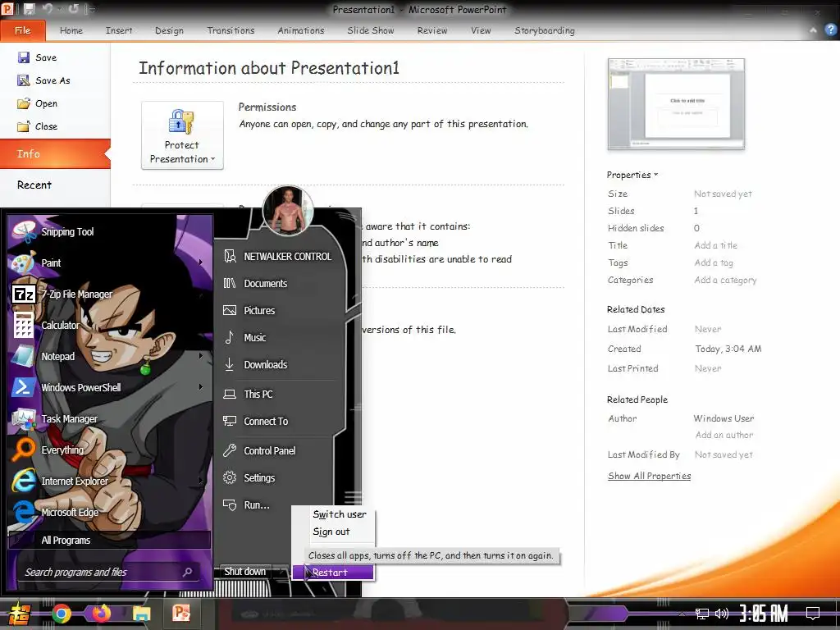This screenshot has height=630, width=840.
Task: Open Chrome from the taskbar
Action: coord(62,614)
